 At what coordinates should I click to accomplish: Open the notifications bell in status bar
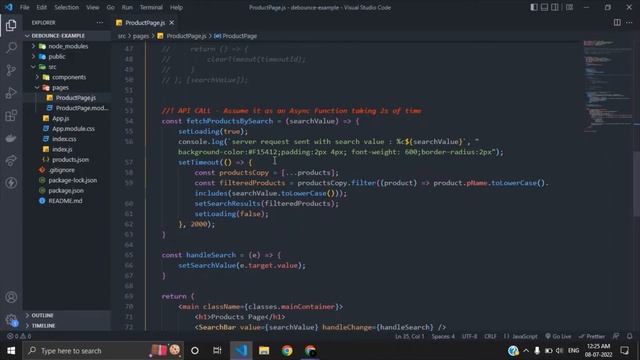pos(629,336)
